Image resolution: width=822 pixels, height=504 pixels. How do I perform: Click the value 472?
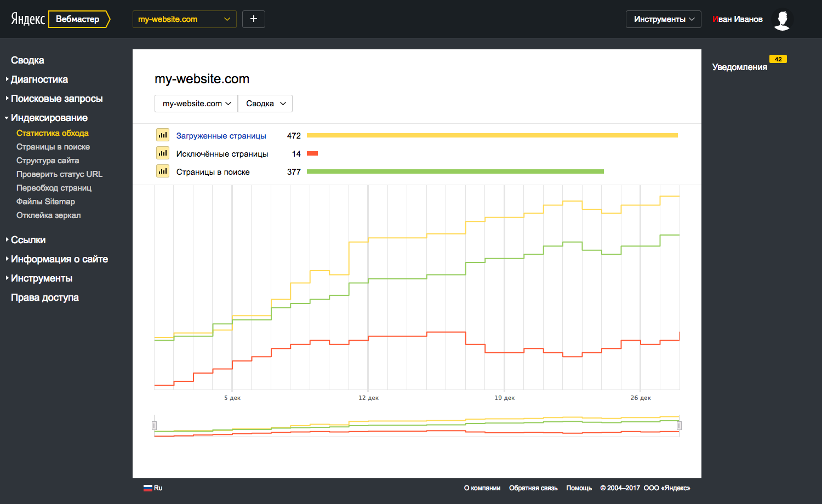click(294, 136)
